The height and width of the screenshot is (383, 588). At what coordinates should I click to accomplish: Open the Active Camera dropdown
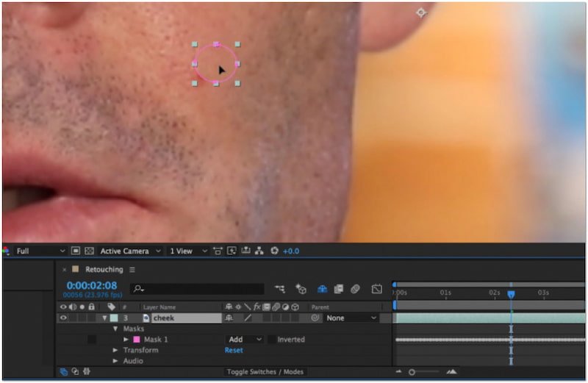[130, 251]
